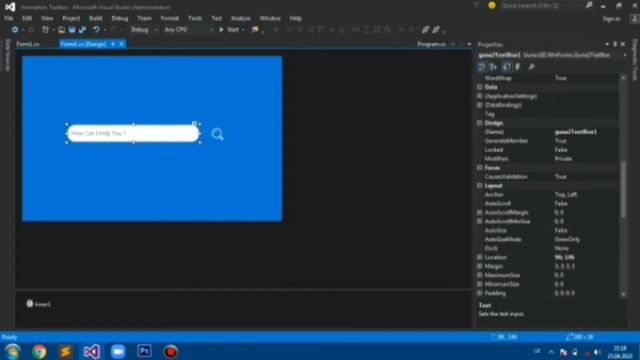Show Events with the lightning bolt icon
The width and height of the screenshot is (640, 360).
click(x=518, y=67)
